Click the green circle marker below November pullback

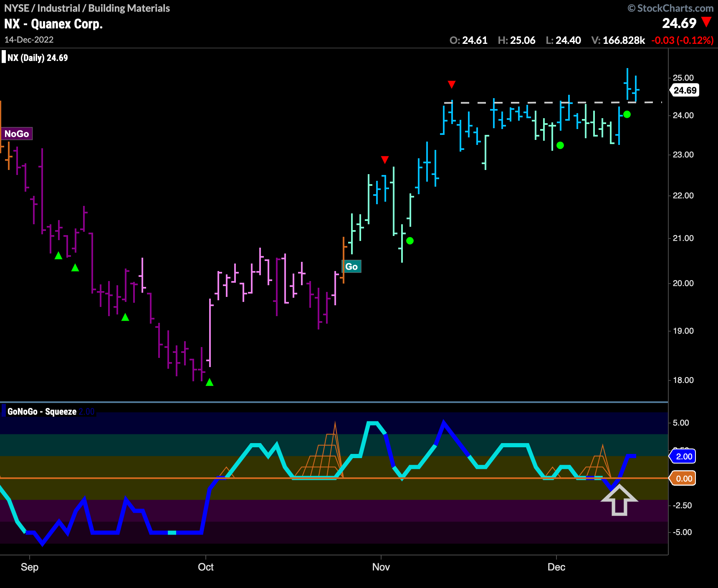coord(410,241)
